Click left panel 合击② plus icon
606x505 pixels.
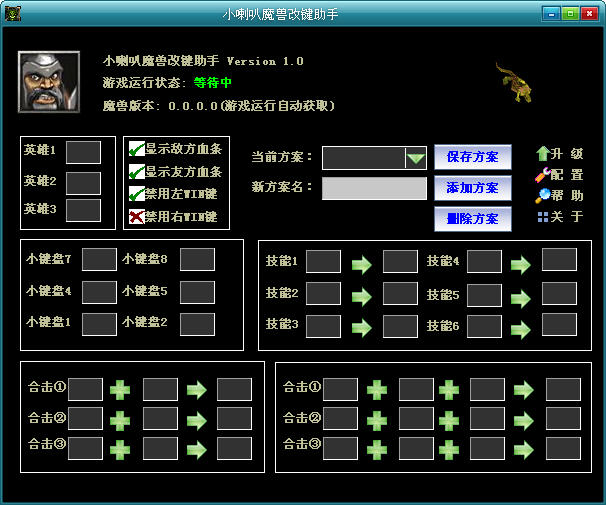[x=120, y=420]
